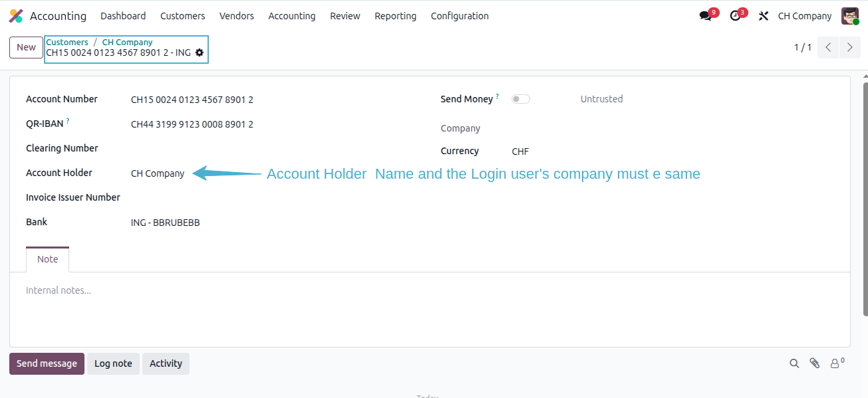The image size is (868, 398).
Task: Open the Accounting app logo icon
Action: [16, 16]
